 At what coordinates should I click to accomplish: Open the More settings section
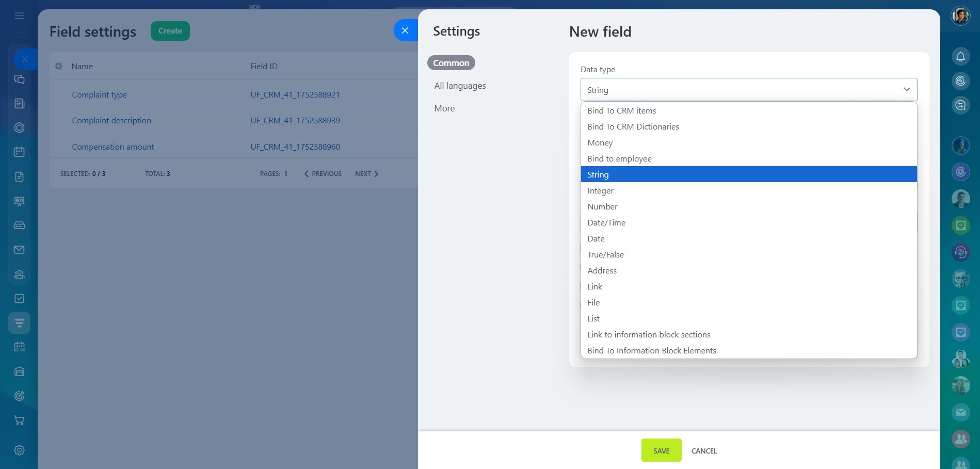click(x=444, y=108)
